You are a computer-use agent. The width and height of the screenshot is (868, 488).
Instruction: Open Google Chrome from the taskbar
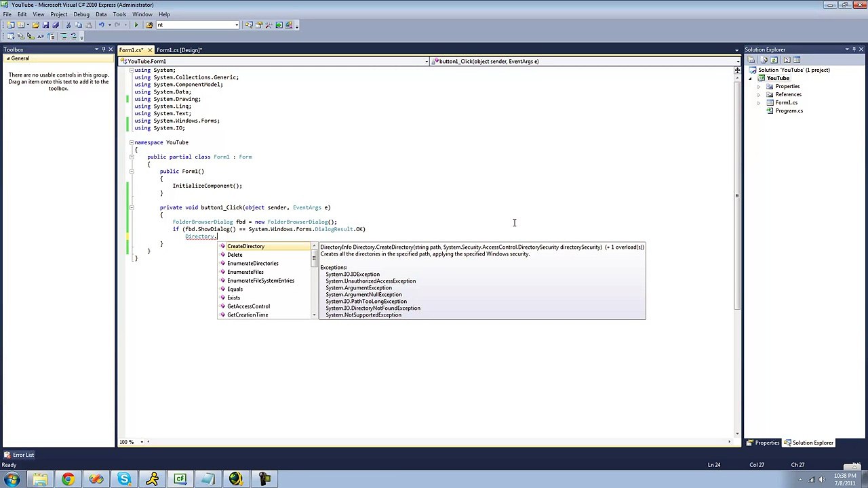coord(68,479)
